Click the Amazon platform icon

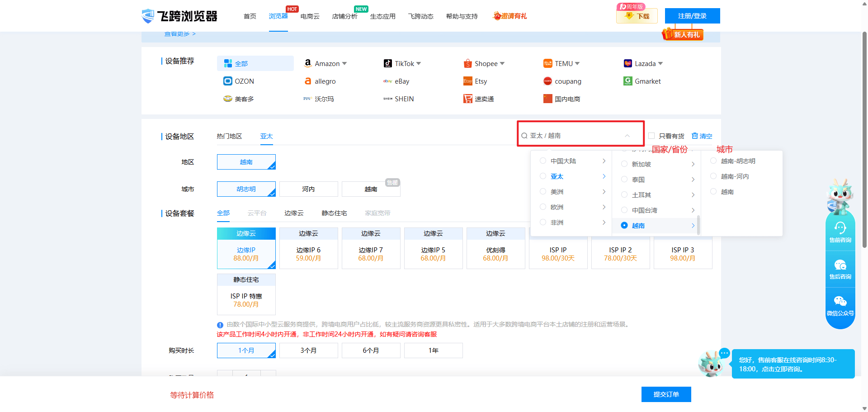pyautogui.click(x=308, y=63)
